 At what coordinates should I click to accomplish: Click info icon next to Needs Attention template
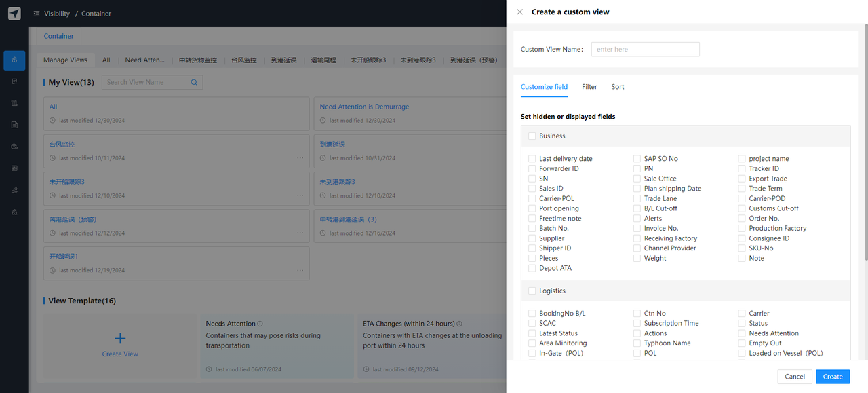pos(260,324)
